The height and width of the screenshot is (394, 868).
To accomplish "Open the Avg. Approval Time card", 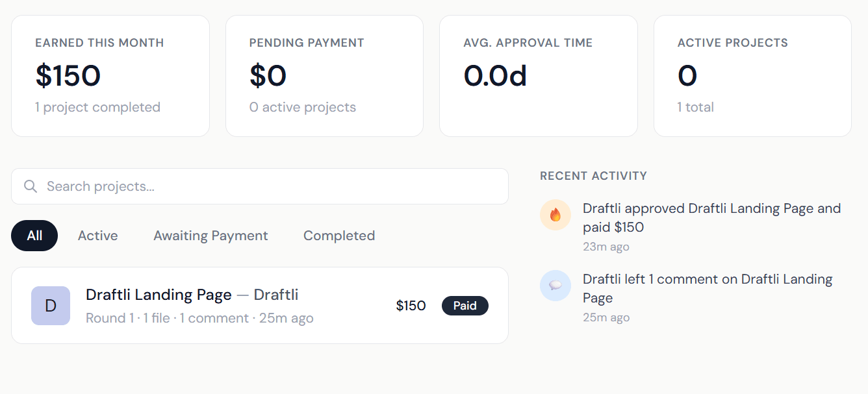I will tap(538, 75).
